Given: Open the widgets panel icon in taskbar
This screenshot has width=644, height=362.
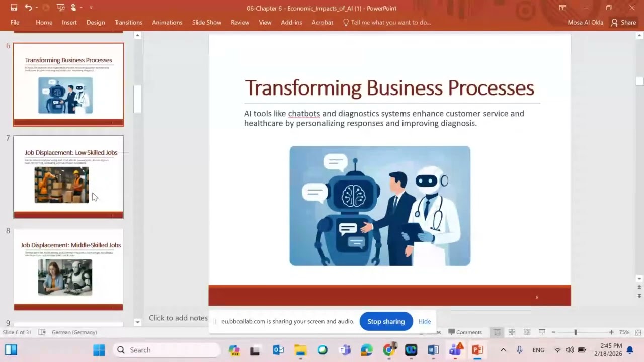Looking at the screenshot, I should pyautogui.click(x=11, y=350).
